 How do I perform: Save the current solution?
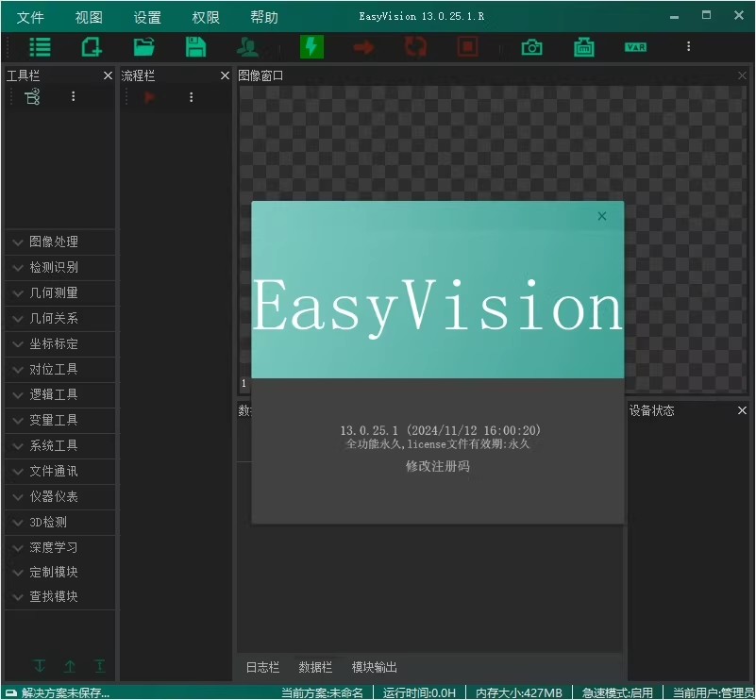(195, 47)
